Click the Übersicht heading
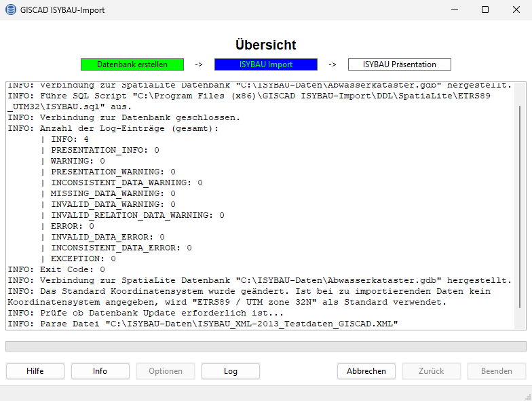This screenshot has height=401, width=532. [x=266, y=45]
